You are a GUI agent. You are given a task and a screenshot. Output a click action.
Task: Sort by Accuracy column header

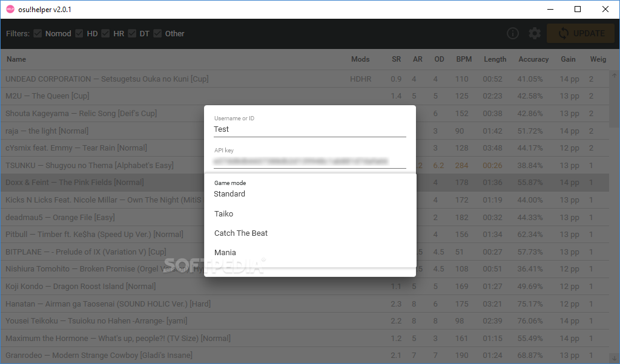[x=533, y=59]
